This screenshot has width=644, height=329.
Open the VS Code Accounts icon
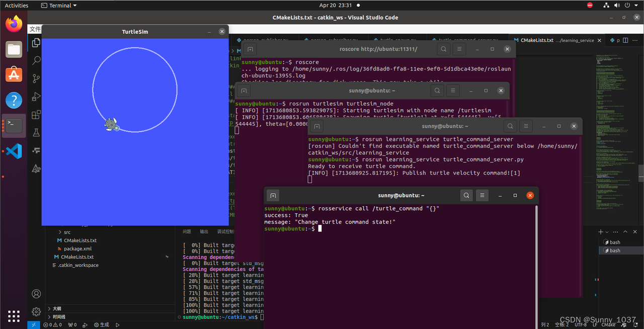(36, 294)
